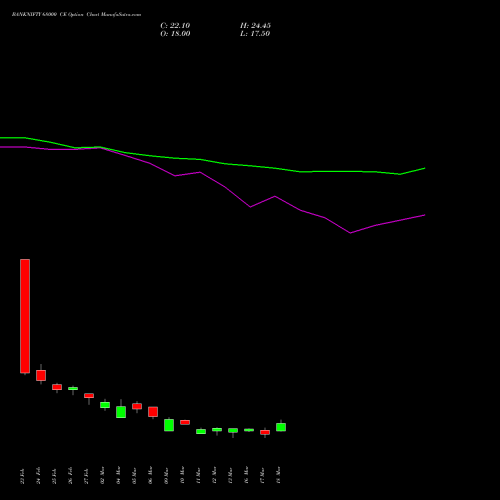The height and width of the screenshot is (500, 500).
Task: Click the green candle for 09 Mar
Action: click(169, 425)
